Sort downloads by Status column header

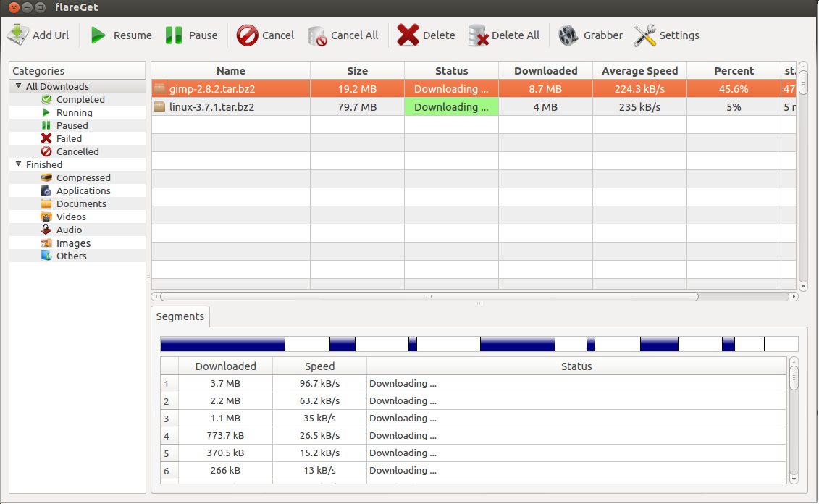coord(451,70)
